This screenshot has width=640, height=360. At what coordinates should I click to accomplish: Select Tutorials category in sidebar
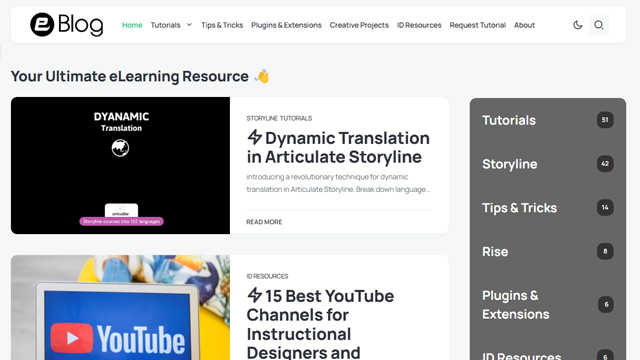509,120
